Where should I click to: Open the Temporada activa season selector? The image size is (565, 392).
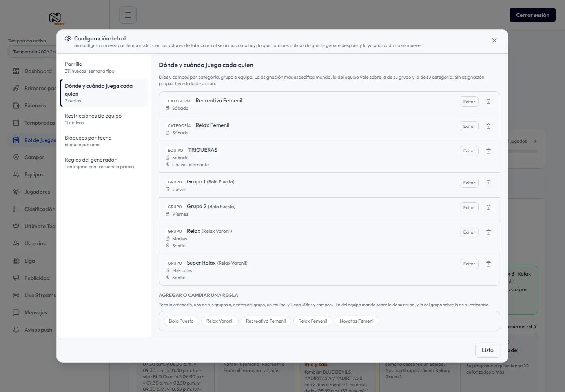[33, 52]
